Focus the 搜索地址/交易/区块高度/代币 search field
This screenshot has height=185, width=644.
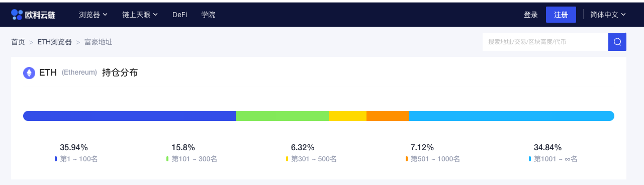545,42
